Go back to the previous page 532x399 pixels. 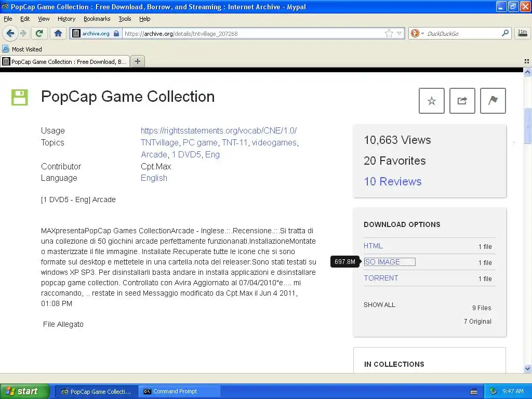click(x=10, y=33)
